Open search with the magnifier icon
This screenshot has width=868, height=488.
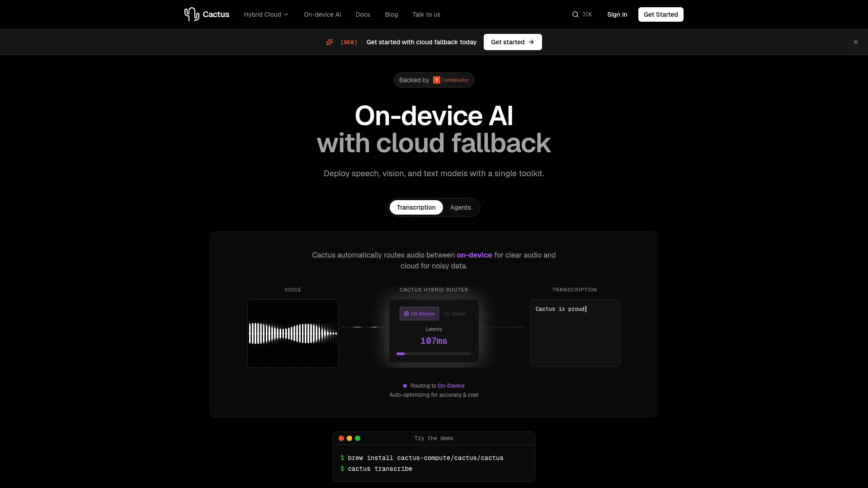pyautogui.click(x=576, y=14)
